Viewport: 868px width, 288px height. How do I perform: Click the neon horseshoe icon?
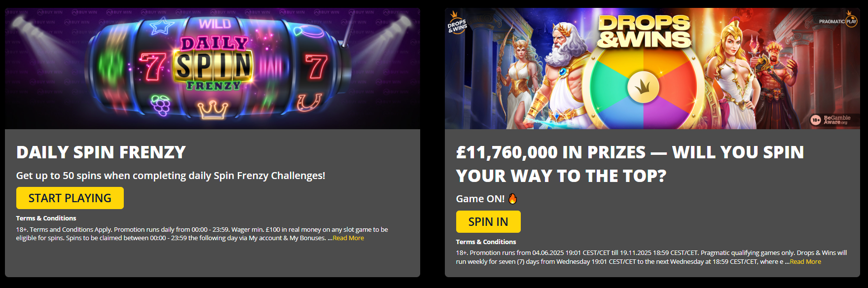click(x=309, y=103)
